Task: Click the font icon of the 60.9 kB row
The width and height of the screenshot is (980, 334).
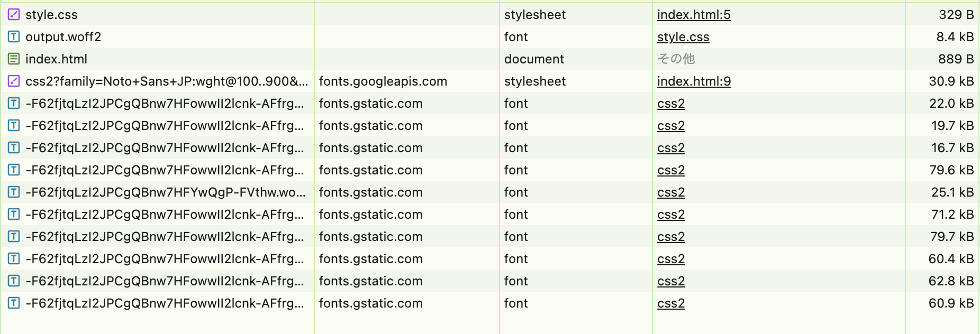Action: point(14,303)
